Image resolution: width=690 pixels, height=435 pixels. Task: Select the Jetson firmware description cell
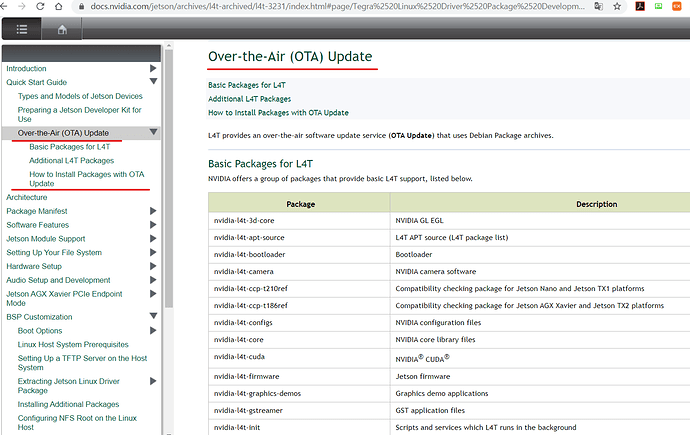tap(540, 377)
